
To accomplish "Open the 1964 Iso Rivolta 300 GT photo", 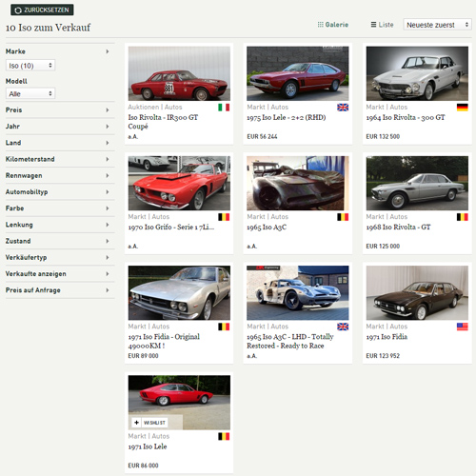I will click(x=417, y=73).
